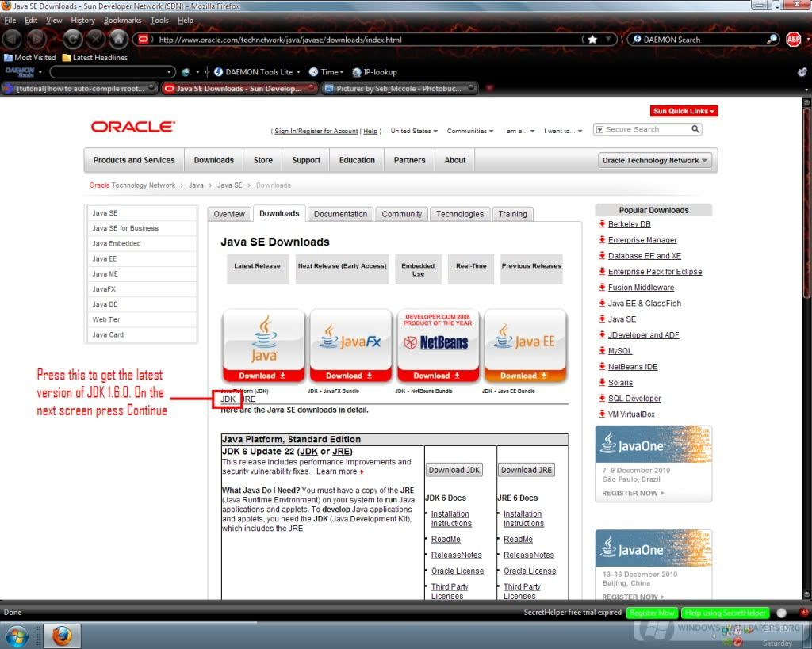
Task: Click the Download JDK button
Action: (x=454, y=470)
